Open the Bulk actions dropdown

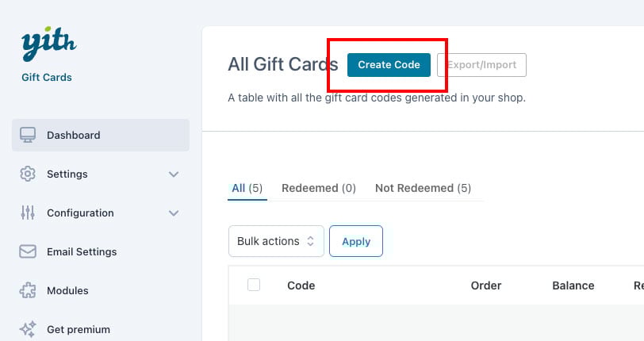click(276, 241)
